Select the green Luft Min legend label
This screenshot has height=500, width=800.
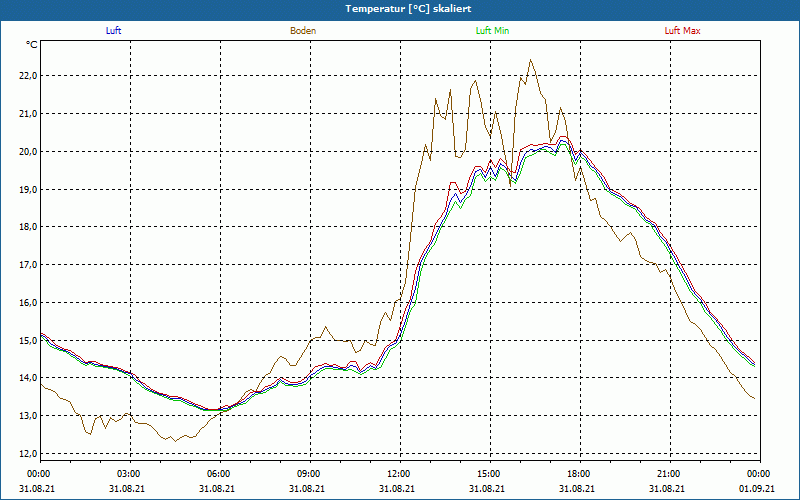coord(492,31)
